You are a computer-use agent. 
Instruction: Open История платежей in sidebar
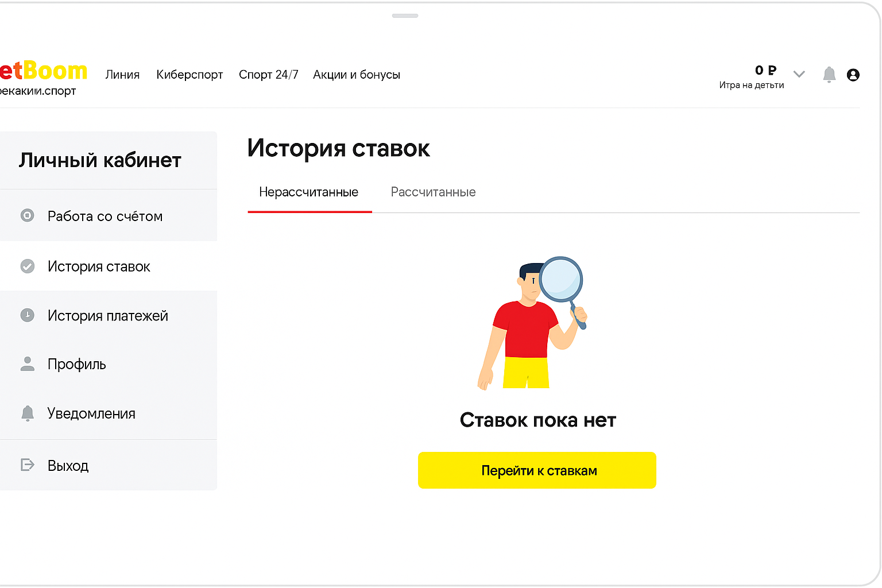[x=108, y=316]
